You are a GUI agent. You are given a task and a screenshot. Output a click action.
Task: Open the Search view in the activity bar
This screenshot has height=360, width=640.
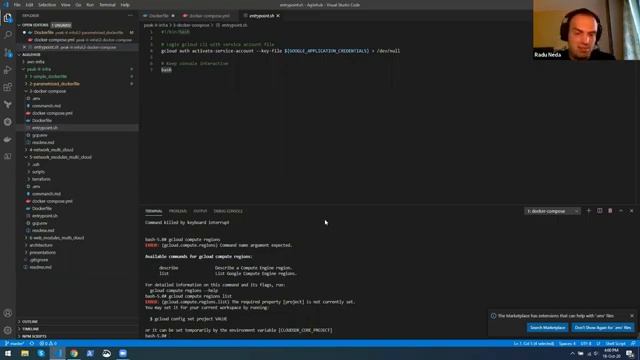pyautogui.click(x=8, y=35)
